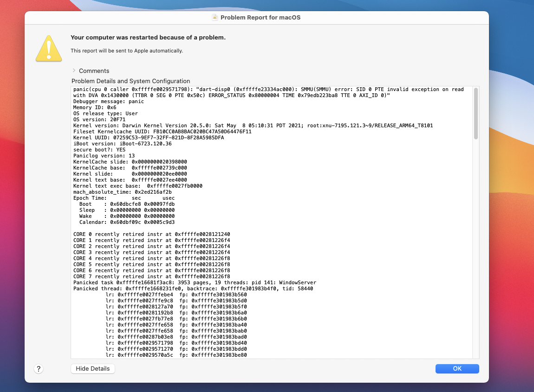Viewport: 534px width, 392px height.
Task: Click the 'KernelCache base' line
Action: pyautogui.click(x=130, y=168)
